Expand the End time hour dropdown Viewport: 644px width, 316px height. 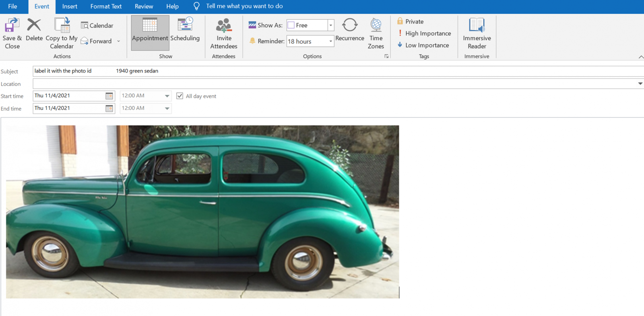(x=167, y=109)
